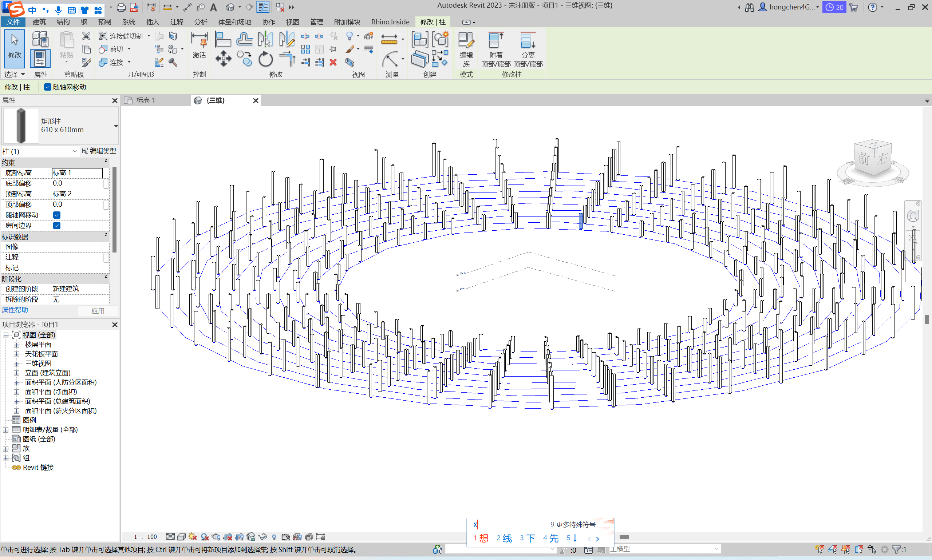Select IME candidate 想
Screen dimensions: 932x560
pos(481,538)
